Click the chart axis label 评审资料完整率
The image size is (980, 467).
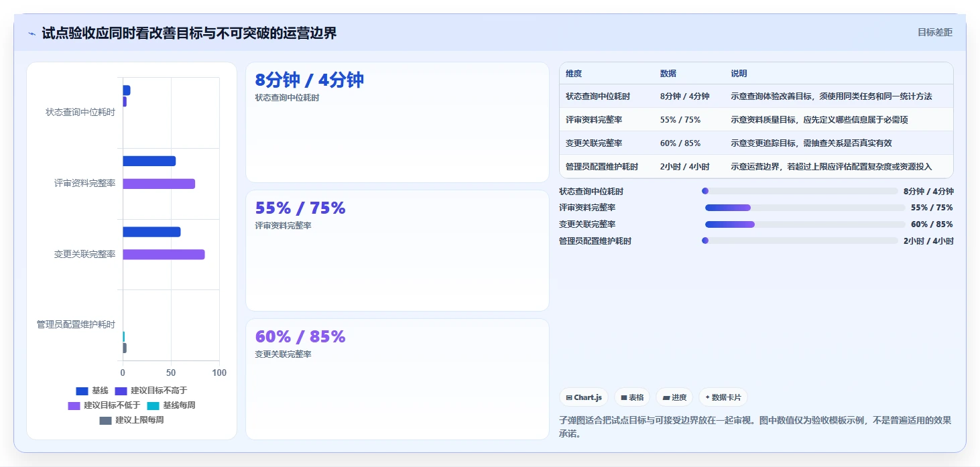click(x=84, y=183)
